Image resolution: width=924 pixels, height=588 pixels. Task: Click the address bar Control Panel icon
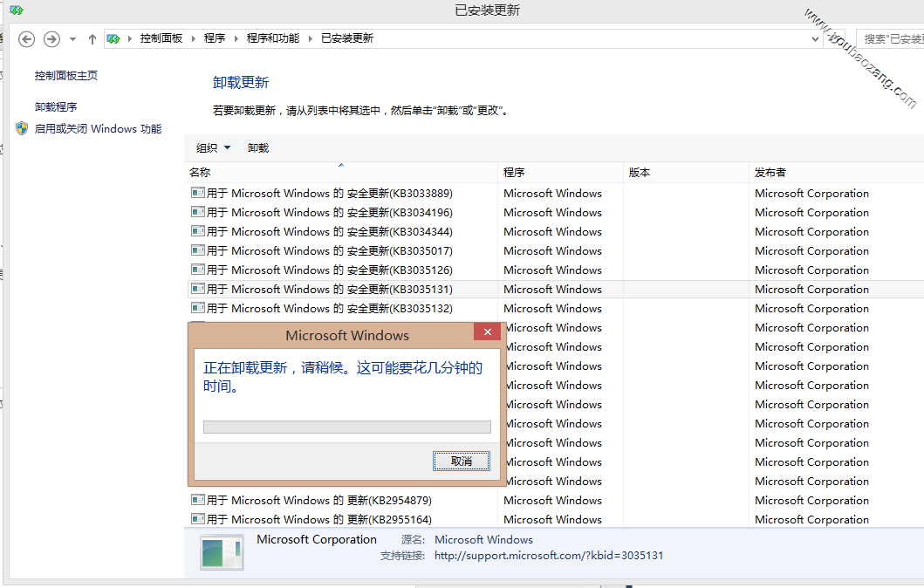113,39
